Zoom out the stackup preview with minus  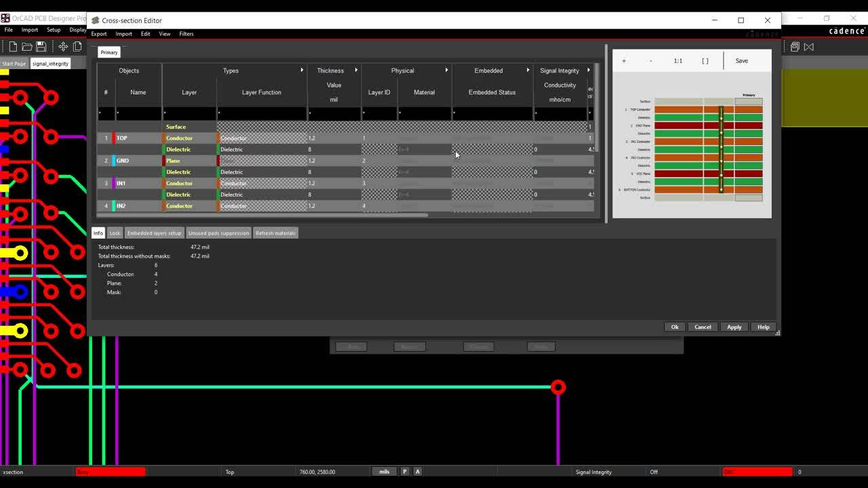[x=651, y=61]
